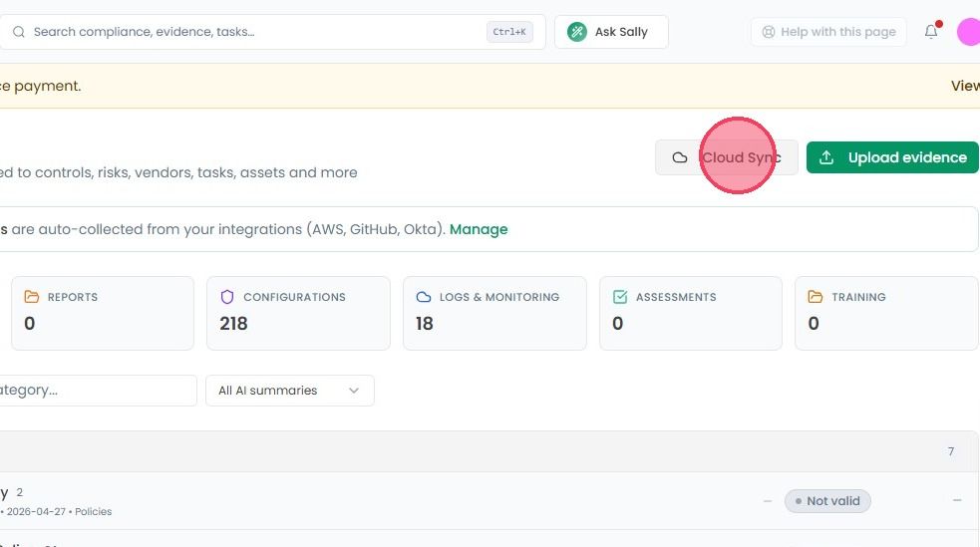
Task: Click the category filter field
Action: [98, 391]
